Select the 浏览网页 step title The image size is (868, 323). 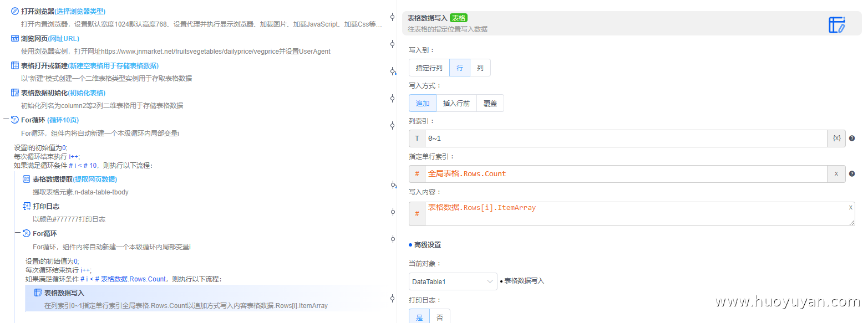[34, 38]
